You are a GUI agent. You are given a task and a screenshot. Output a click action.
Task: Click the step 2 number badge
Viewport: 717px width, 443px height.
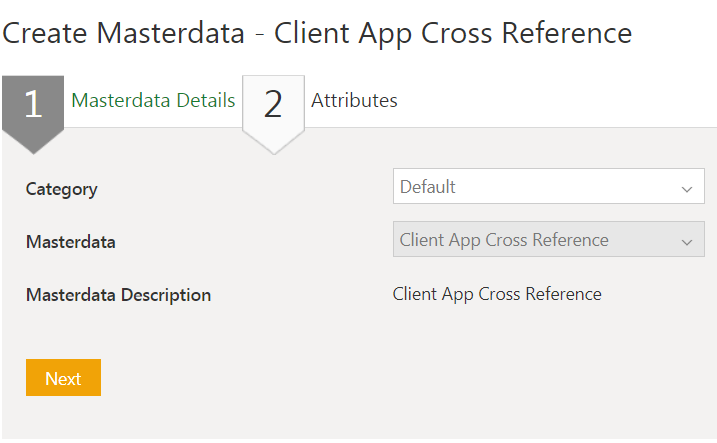pyautogui.click(x=273, y=104)
